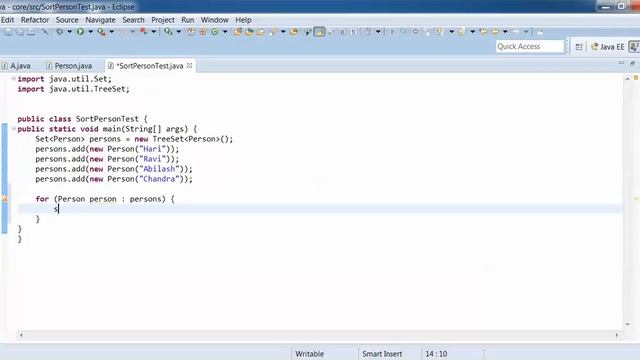This screenshot has height=360, width=640.
Task: Click the import java.util.TreeSet line
Action: point(73,89)
